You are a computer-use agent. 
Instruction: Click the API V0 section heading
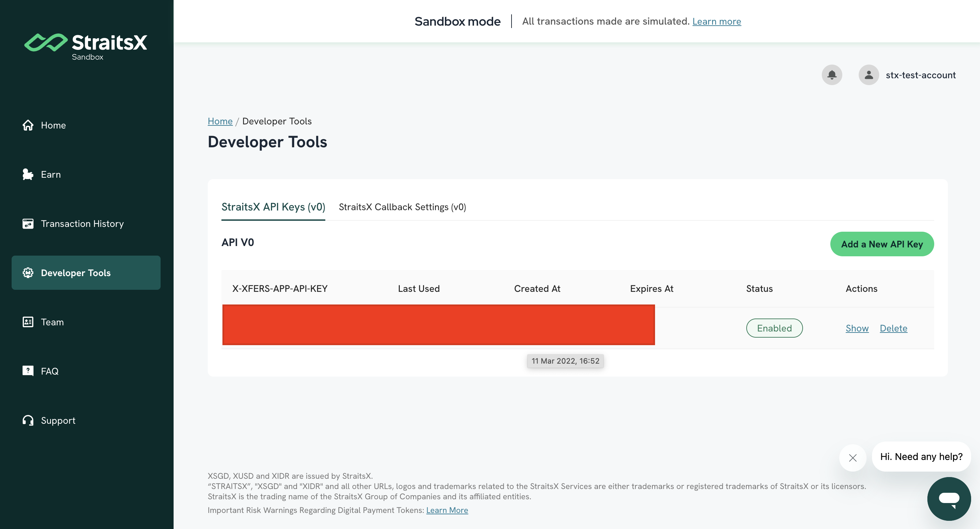click(x=237, y=242)
